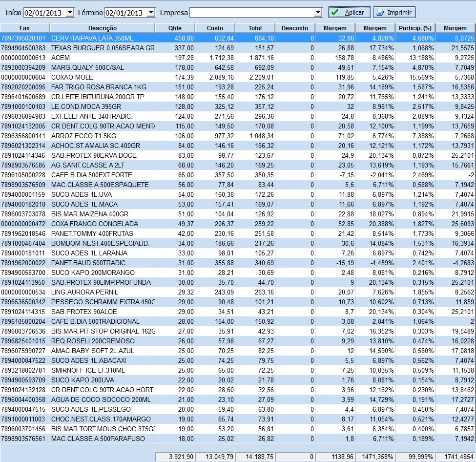Select the ACEM row description
Image resolution: width=476 pixels, height=462 pixels.
pos(61,58)
